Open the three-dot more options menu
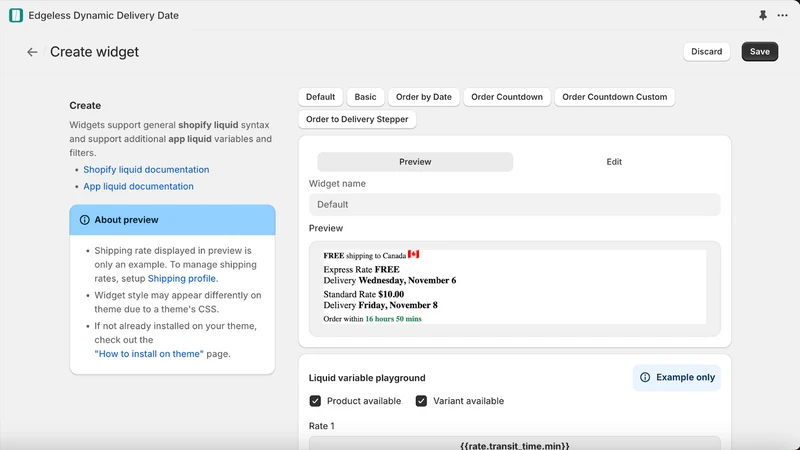 [x=782, y=15]
